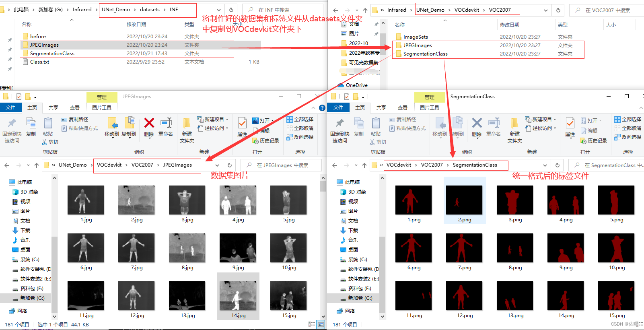Collapse the ribbon in JPEGImages window

coord(313,108)
